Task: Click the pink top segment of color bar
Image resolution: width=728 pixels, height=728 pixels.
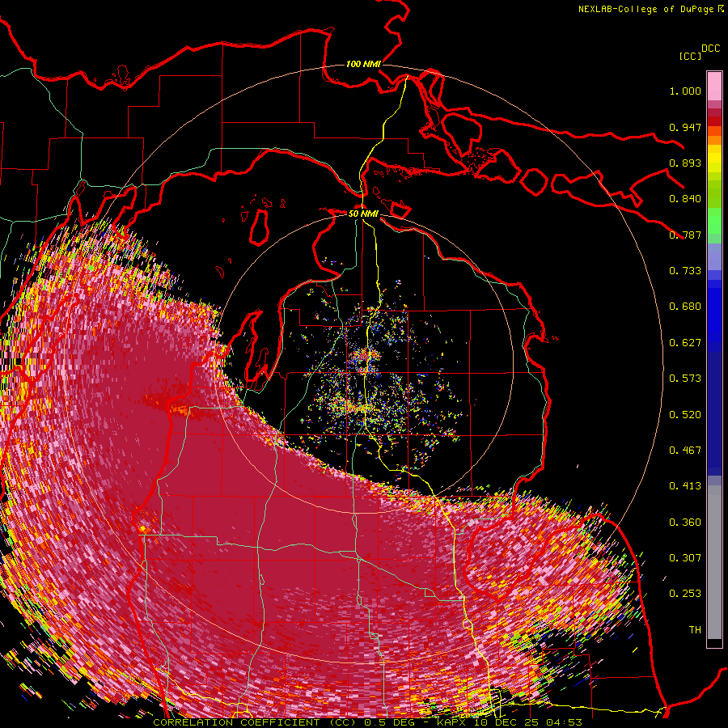Action: click(x=714, y=86)
